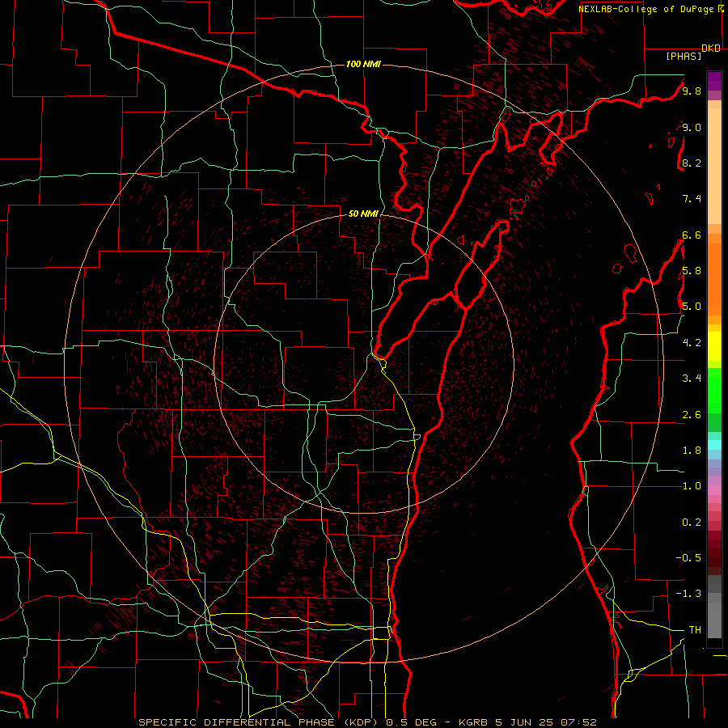Click the "1.0" scale label

[692, 486]
